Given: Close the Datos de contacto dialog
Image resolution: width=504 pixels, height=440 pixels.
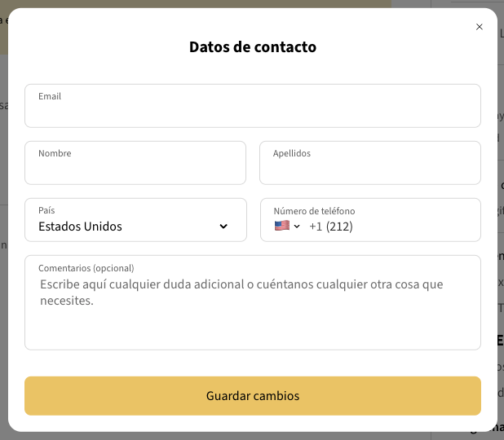Looking at the screenshot, I should (480, 27).
